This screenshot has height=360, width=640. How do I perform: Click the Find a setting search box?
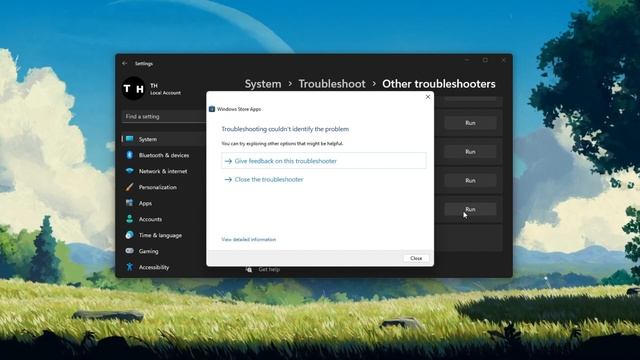click(x=164, y=116)
